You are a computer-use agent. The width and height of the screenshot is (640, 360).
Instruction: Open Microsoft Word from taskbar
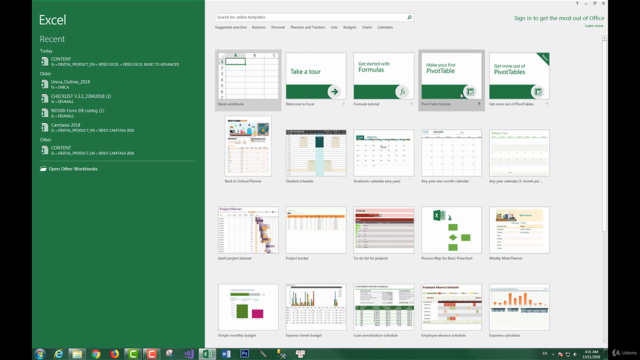click(226, 354)
